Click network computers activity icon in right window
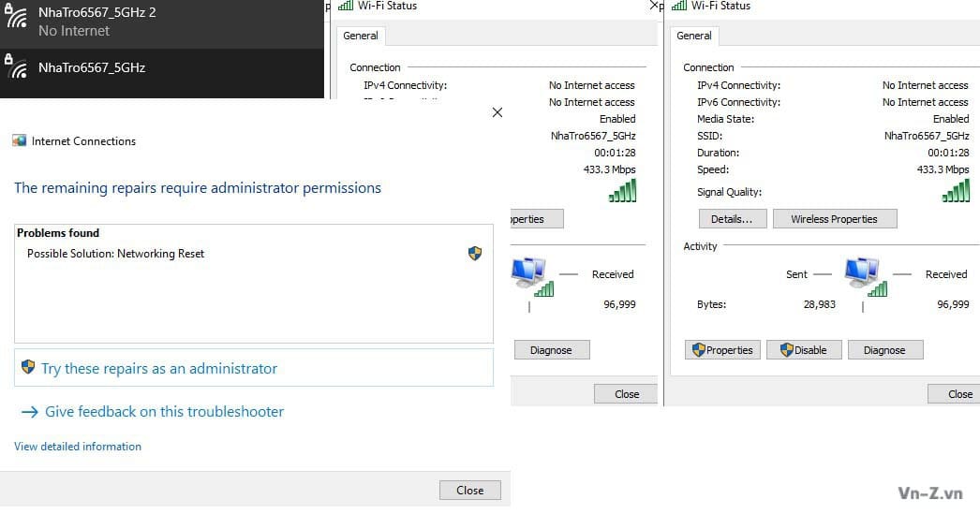This screenshot has width=980, height=514. tap(863, 276)
